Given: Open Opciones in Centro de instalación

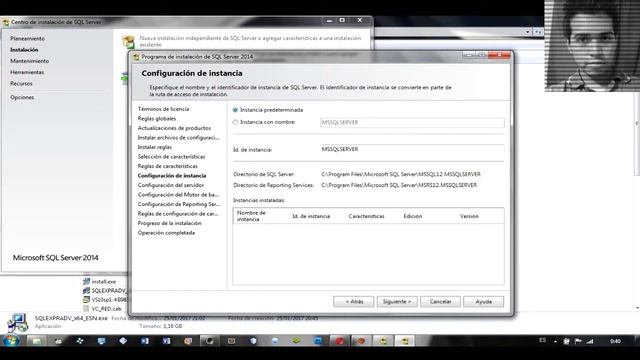Looking at the screenshot, I should [22, 98].
